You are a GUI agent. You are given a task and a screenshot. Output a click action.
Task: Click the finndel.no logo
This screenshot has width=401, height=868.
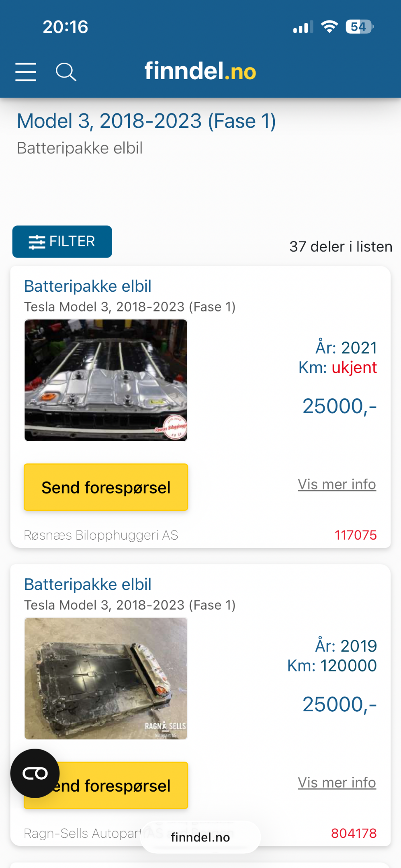(200, 71)
